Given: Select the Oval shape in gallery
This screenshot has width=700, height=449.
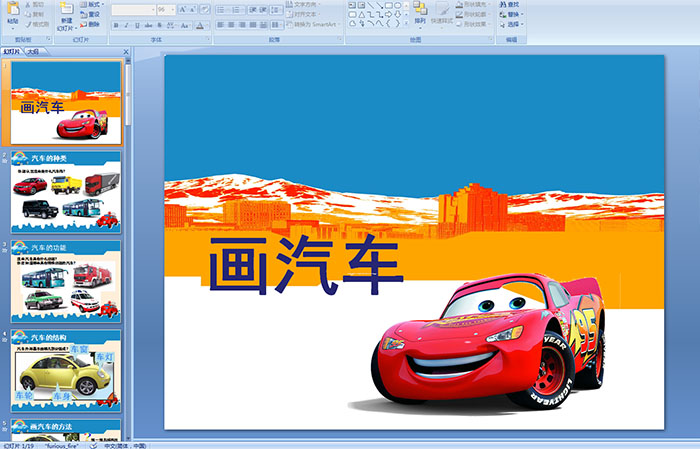Looking at the screenshot, I should click(x=397, y=5).
